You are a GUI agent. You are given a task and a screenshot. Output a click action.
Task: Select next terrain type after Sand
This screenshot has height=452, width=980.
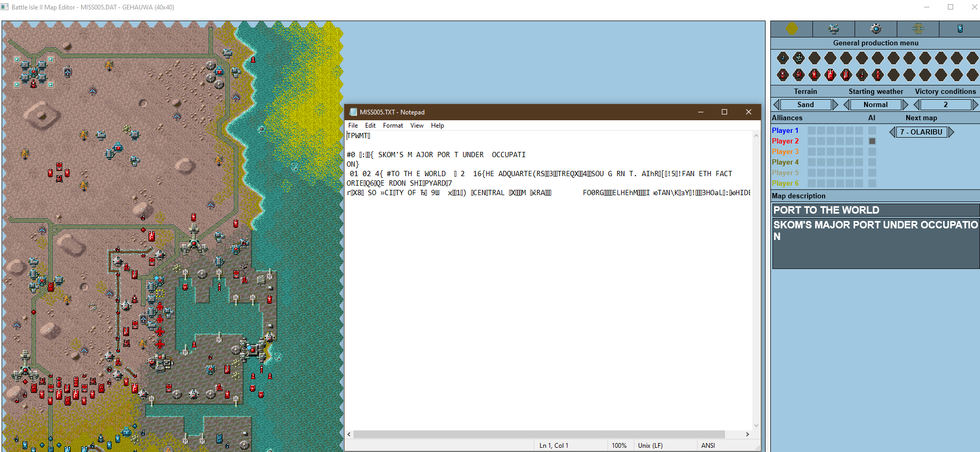coord(835,104)
